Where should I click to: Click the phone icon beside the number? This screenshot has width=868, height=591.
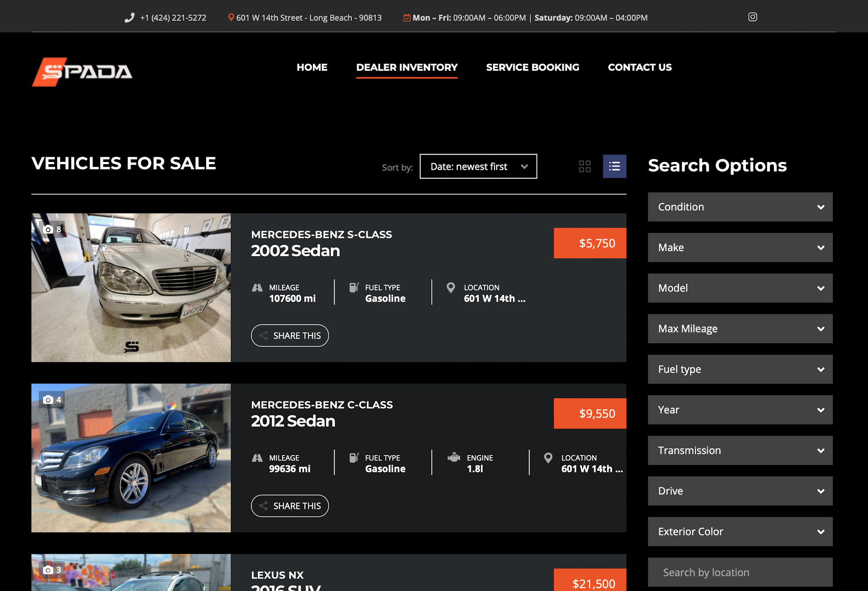129,18
